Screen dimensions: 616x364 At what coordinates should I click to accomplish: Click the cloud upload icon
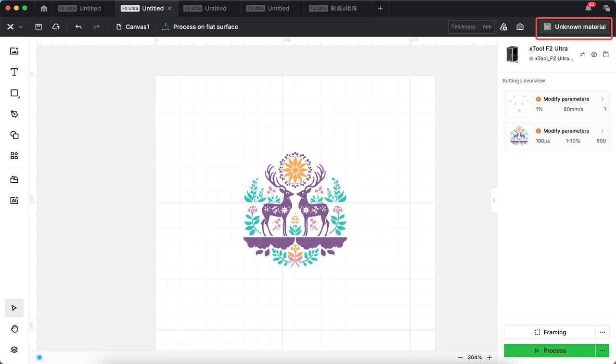tap(56, 27)
